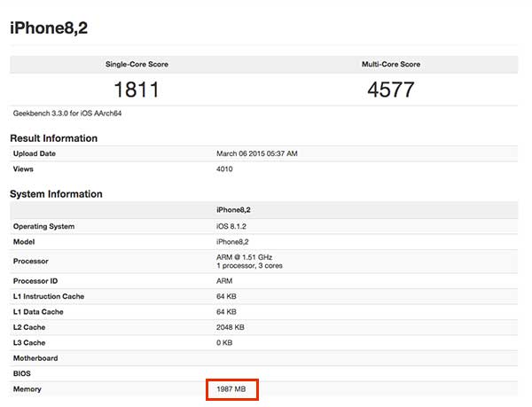Click iPhone8,2 column header in system table

click(233, 210)
